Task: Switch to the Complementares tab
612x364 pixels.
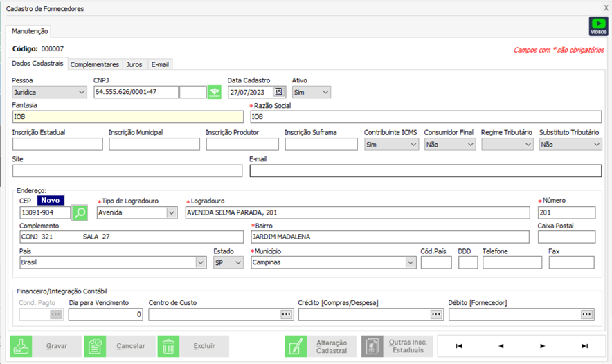Action: 95,64
